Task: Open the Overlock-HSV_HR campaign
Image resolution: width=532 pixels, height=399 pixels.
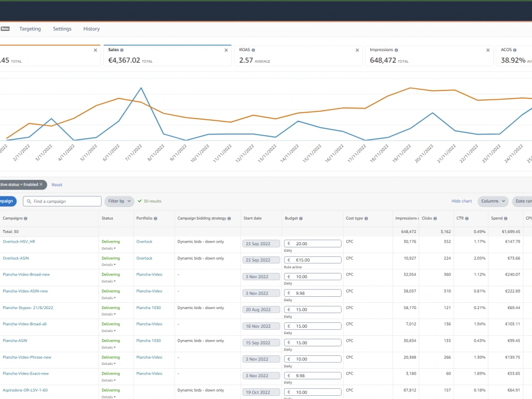Action: (x=19, y=242)
